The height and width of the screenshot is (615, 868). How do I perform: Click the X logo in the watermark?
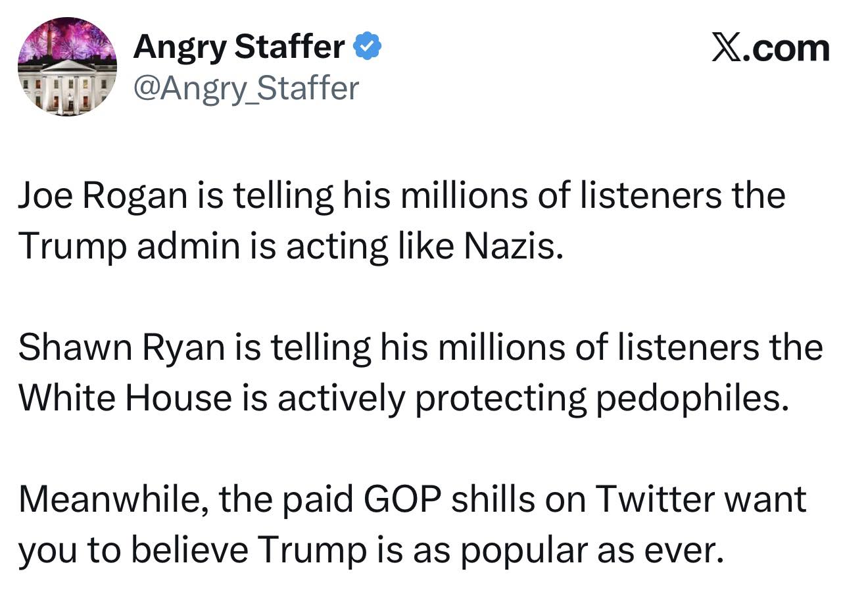(x=726, y=49)
